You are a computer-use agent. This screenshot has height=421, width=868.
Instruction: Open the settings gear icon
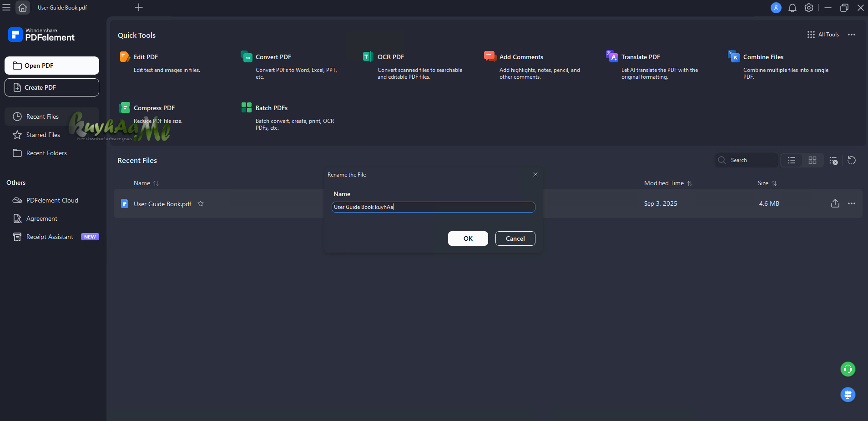809,8
